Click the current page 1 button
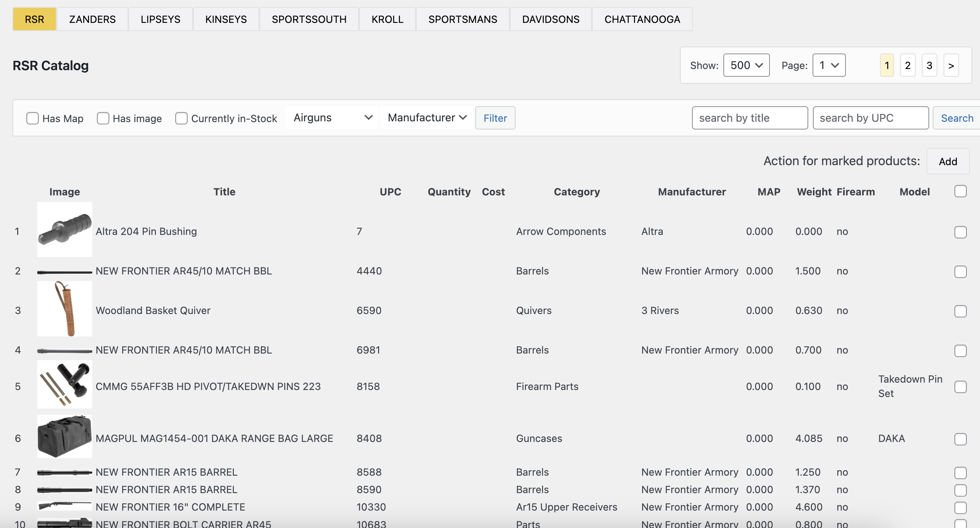Screen dimensions: 980x528 [887, 65]
